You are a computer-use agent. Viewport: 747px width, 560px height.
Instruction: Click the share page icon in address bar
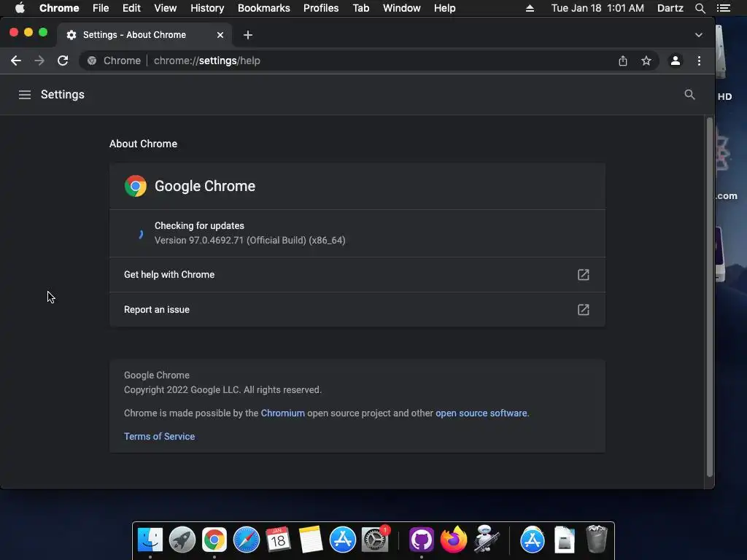point(623,61)
